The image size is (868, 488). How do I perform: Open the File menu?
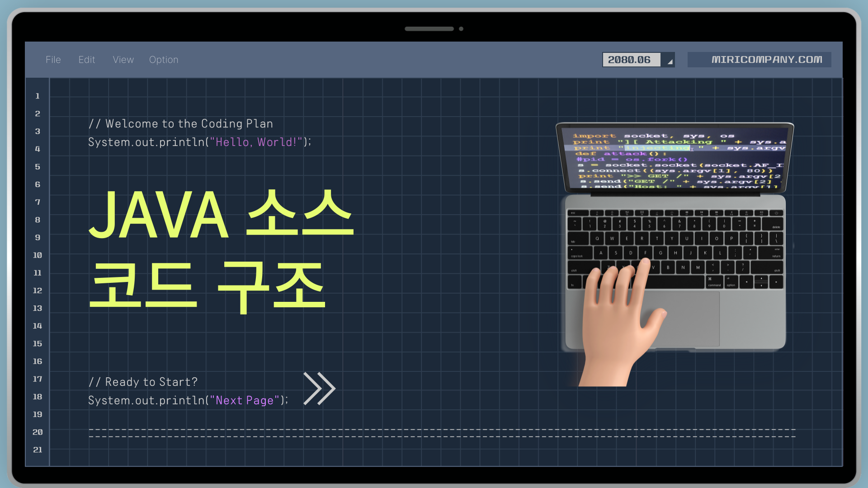pyautogui.click(x=53, y=60)
